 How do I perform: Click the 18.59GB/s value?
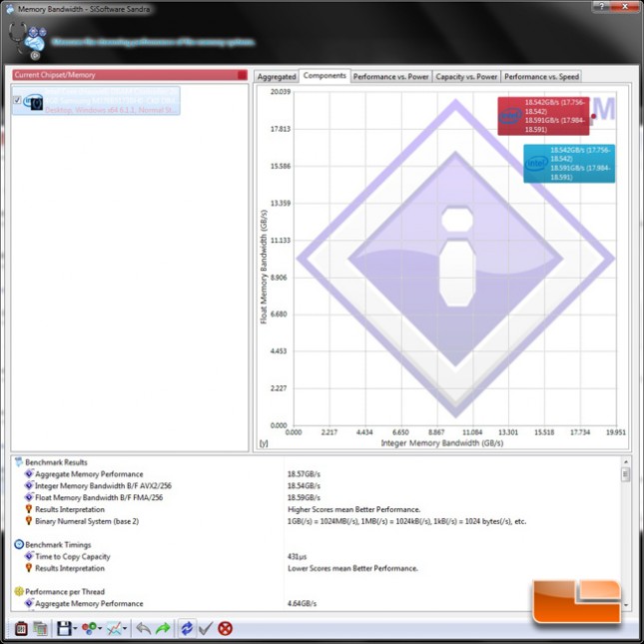304,497
